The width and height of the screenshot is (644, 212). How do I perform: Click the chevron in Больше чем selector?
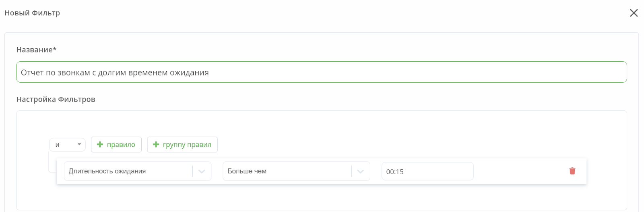[361, 171]
